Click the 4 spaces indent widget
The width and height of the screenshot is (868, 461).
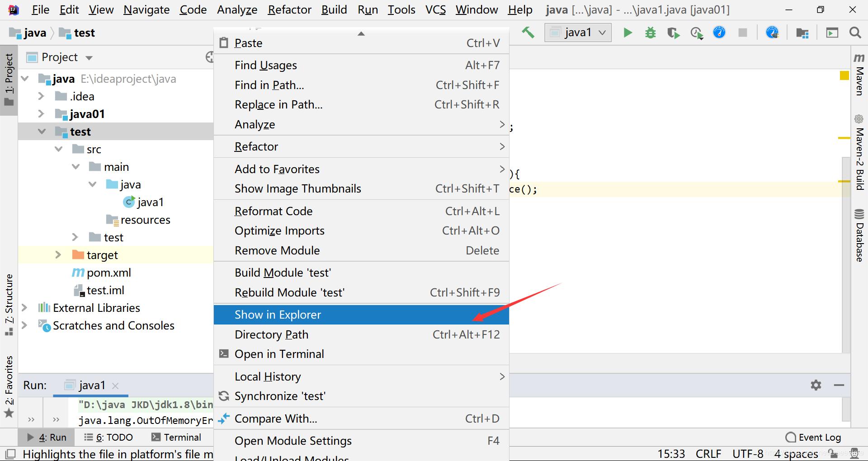tap(796, 454)
